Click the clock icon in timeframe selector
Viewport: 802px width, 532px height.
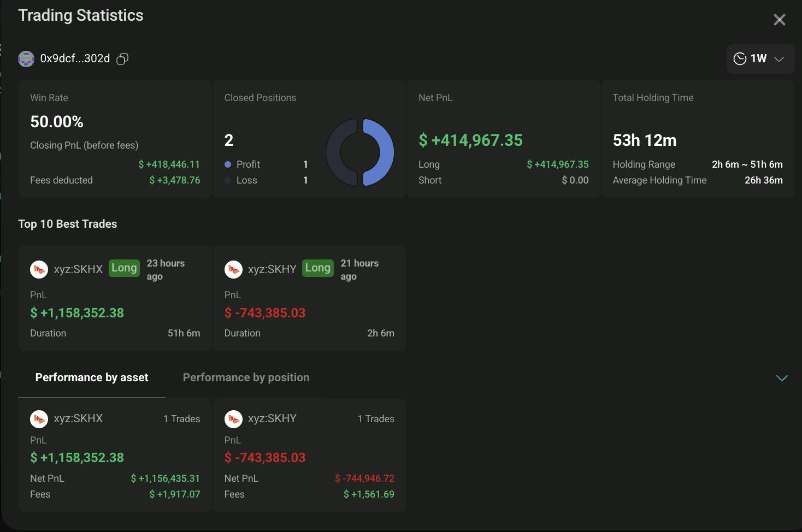pyautogui.click(x=740, y=59)
